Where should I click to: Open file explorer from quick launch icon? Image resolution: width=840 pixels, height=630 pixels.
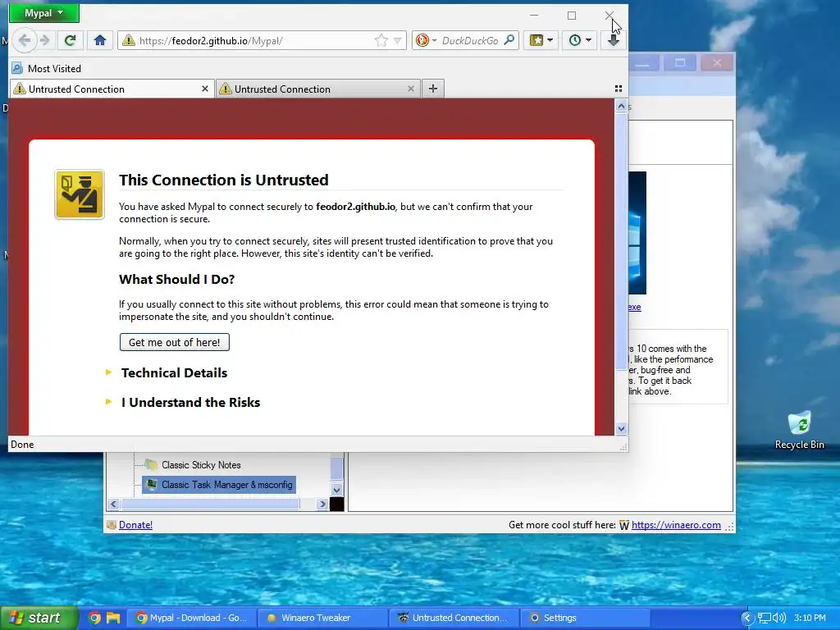113,618
